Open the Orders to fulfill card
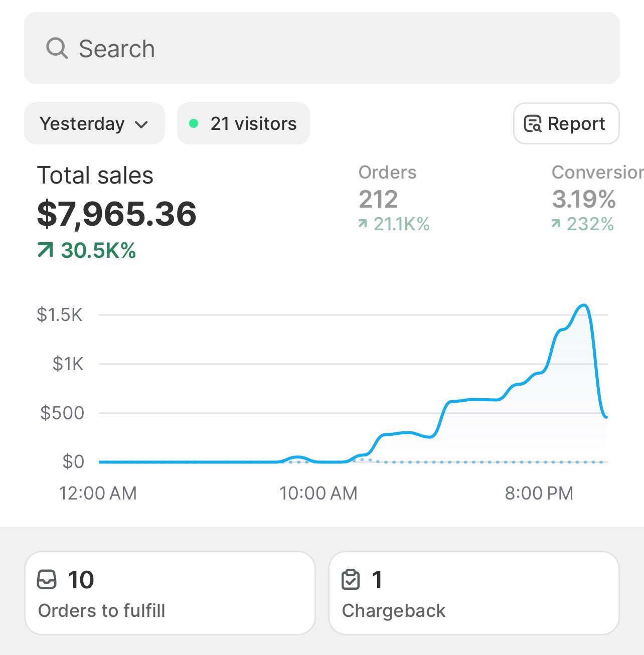644x655 pixels. pos(170,593)
